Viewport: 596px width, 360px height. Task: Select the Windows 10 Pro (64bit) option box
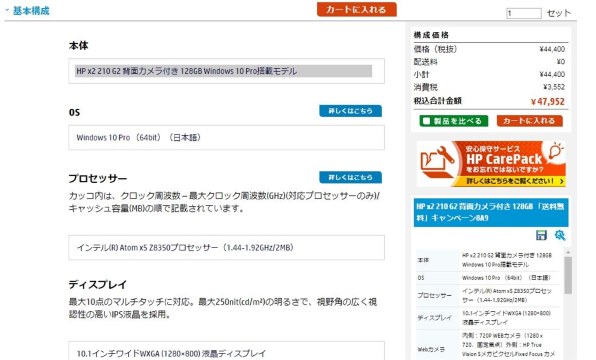(x=226, y=138)
